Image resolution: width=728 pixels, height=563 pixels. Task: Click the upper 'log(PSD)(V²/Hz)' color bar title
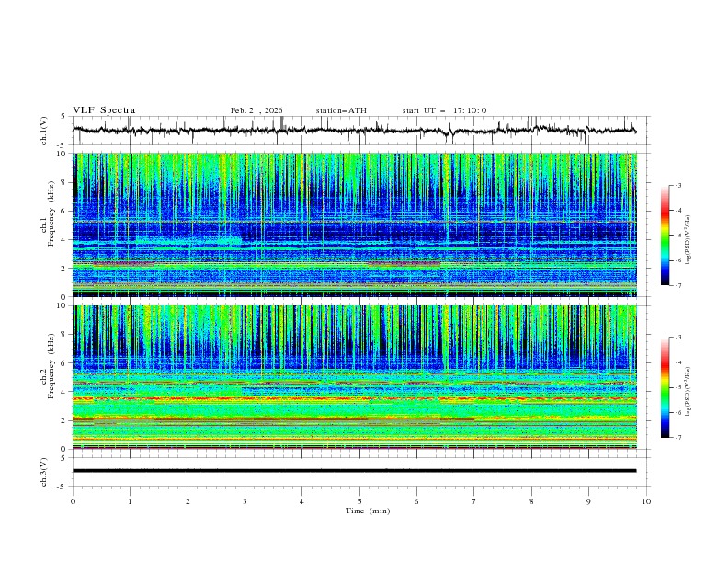click(688, 240)
